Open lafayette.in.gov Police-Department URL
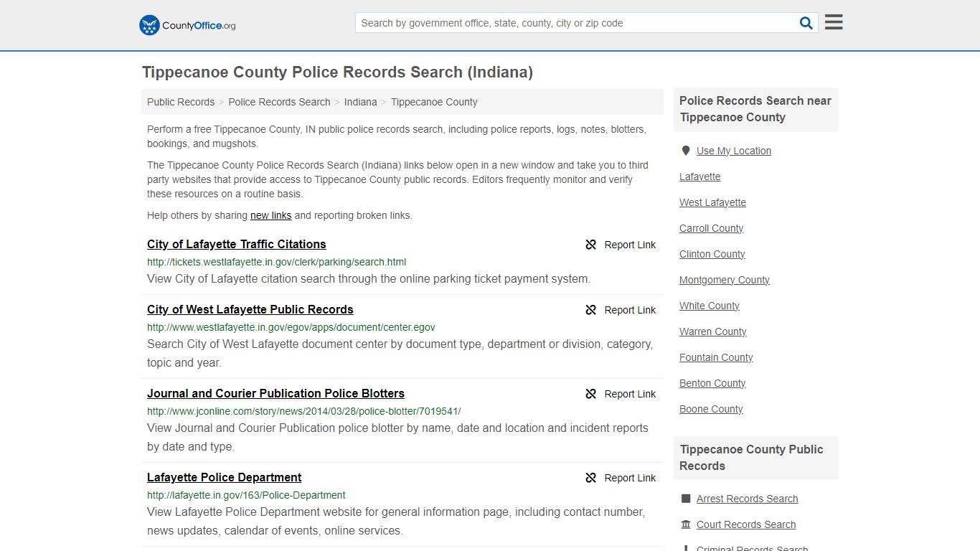This screenshot has width=980, height=551. click(246, 495)
